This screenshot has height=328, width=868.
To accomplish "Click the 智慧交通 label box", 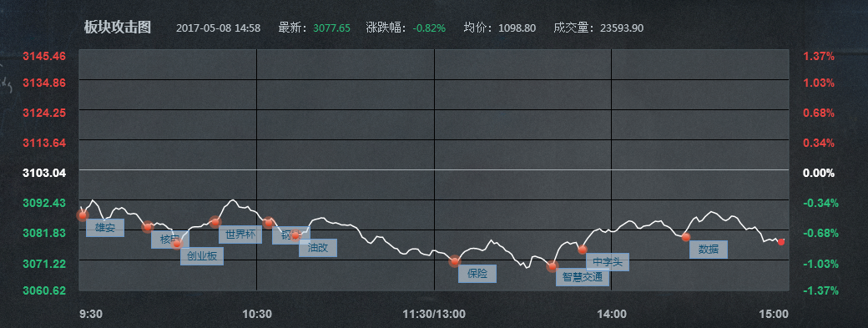I will click(583, 277).
